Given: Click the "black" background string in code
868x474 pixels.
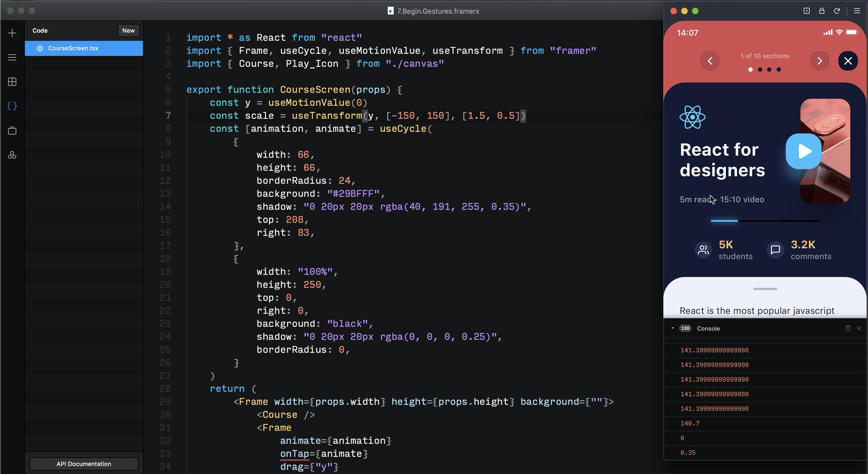Looking at the screenshot, I should 347,324.
